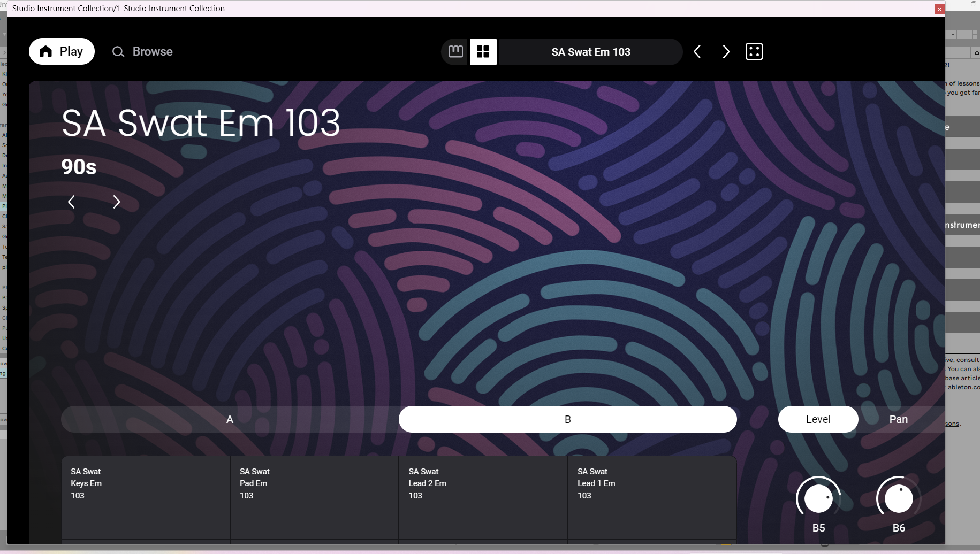
Task: Trigger the SA Swat Lead 1 Em 103 pad
Action: tap(652, 498)
